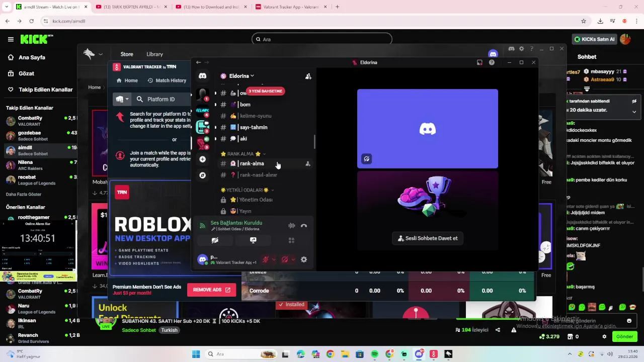Screen dimensions: 644x362
Task: Open Valorant Tracker platform selector dropdown
Action: [x=122, y=99]
